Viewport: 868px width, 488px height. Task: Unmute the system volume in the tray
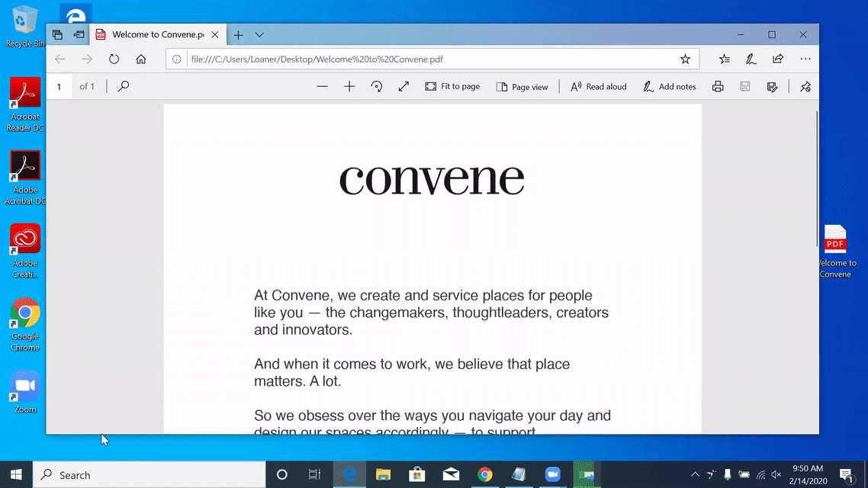(x=776, y=474)
